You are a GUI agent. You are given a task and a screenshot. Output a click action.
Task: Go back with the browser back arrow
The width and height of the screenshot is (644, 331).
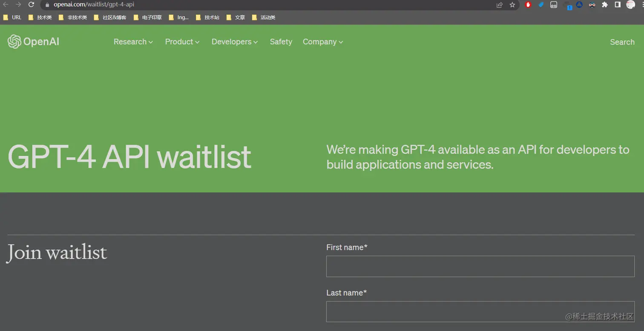[x=6, y=5]
